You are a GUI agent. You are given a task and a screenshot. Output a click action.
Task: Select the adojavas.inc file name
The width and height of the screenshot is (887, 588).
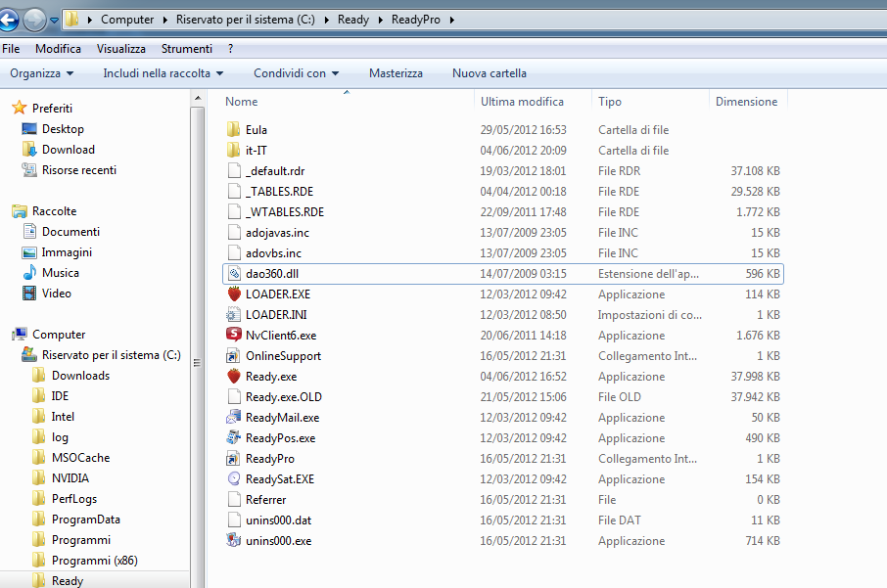(277, 233)
